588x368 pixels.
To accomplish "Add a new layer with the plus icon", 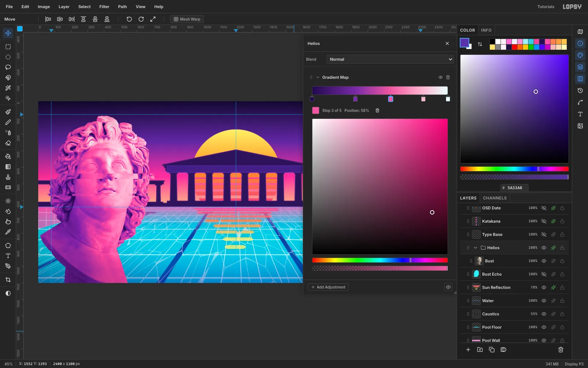I will tap(468, 350).
